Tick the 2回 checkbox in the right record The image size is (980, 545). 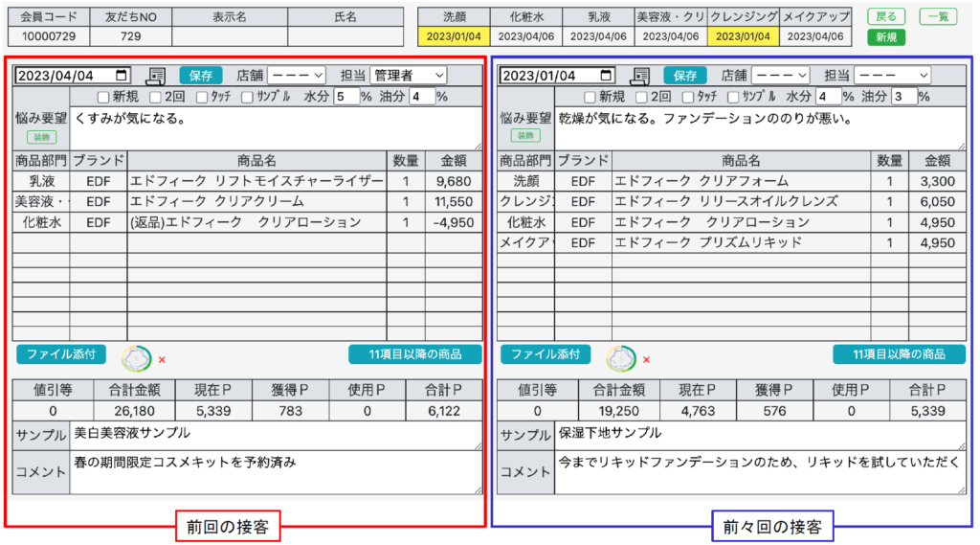click(638, 97)
